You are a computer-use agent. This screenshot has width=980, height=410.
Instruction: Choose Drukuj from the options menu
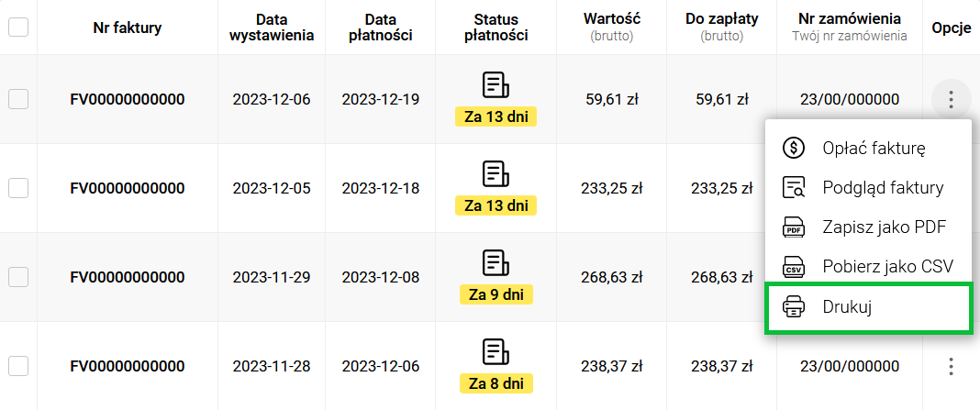[x=868, y=307]
